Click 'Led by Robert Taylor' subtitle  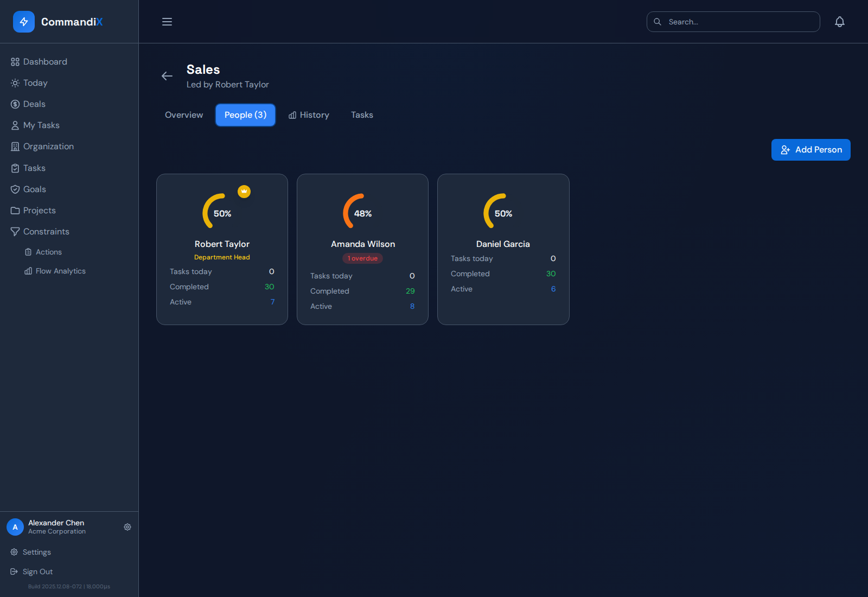click(228, 85)
